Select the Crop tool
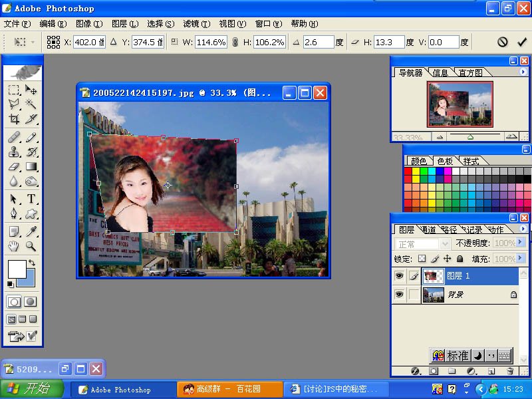The image size is (532, 399). tap(14, 119)
